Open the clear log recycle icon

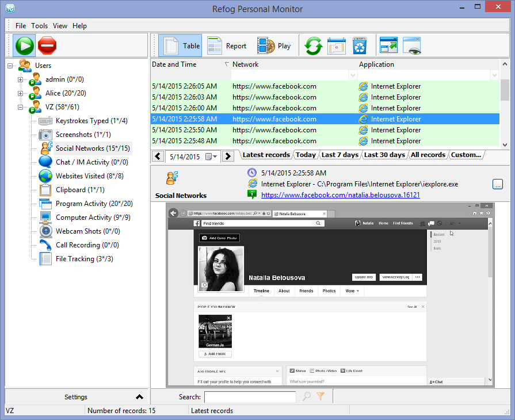click(359, 45)
